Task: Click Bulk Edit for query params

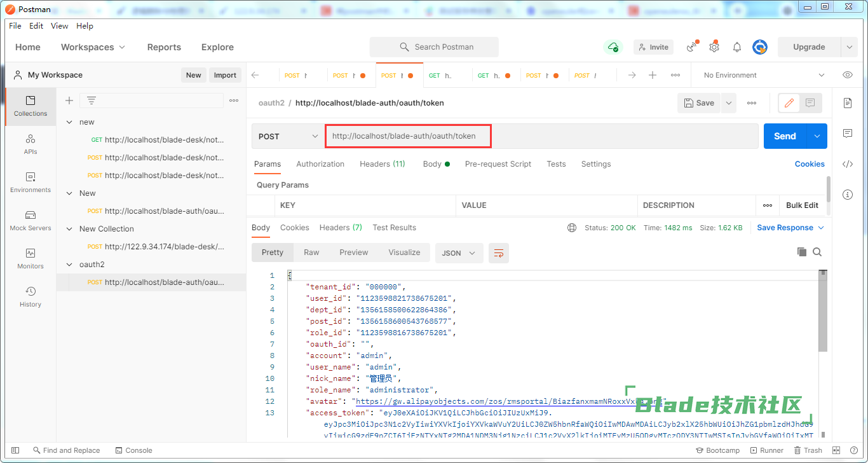Action: pyautogui.click(x=802, y=205)
